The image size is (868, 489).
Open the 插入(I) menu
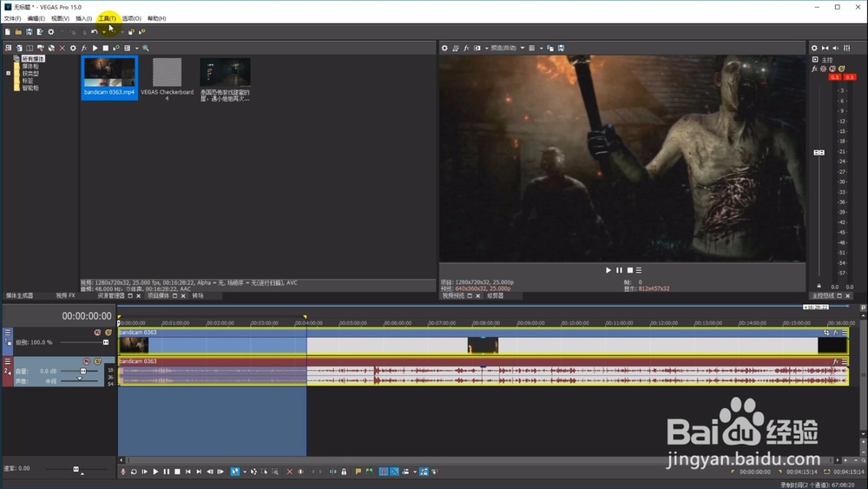[x=83, y=18]
